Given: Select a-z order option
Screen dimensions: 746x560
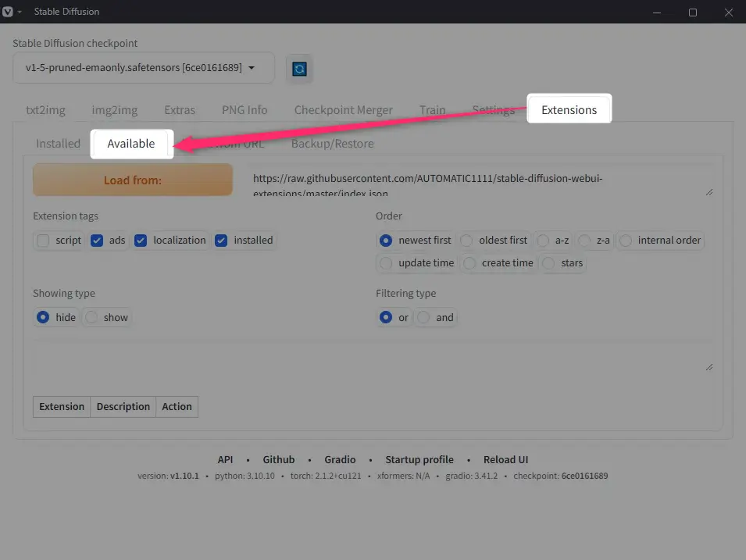Looking at the screenshot, I should pos(543,241).
